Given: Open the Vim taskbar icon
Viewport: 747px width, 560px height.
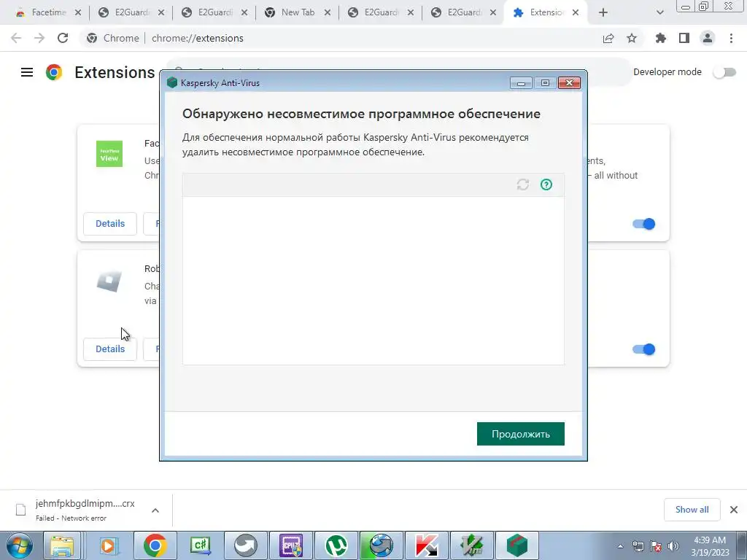Looking at the screenshot, I should (x=472, y=545).
